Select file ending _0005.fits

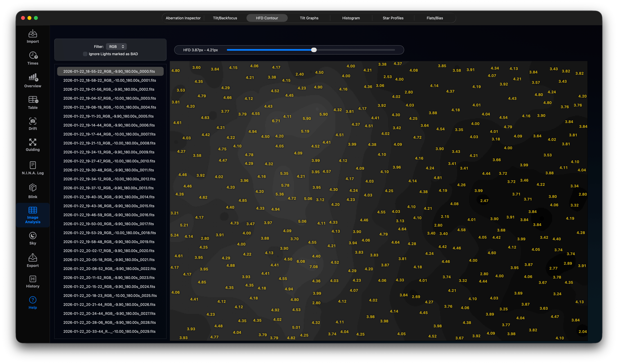click(110, 116)
